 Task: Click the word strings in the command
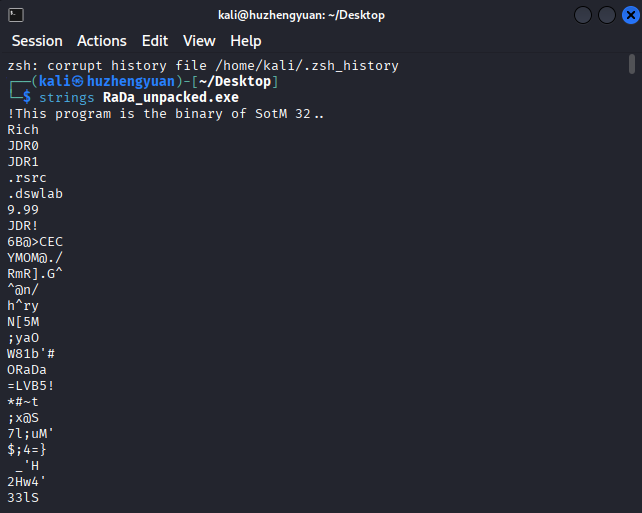67,98
